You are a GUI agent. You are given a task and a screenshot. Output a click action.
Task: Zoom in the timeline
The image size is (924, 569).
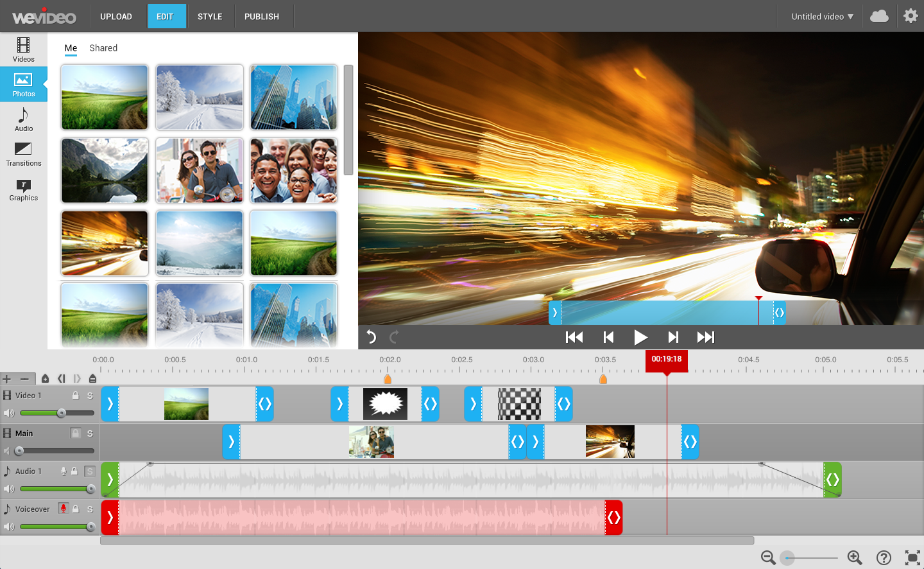tap(855, 557)
